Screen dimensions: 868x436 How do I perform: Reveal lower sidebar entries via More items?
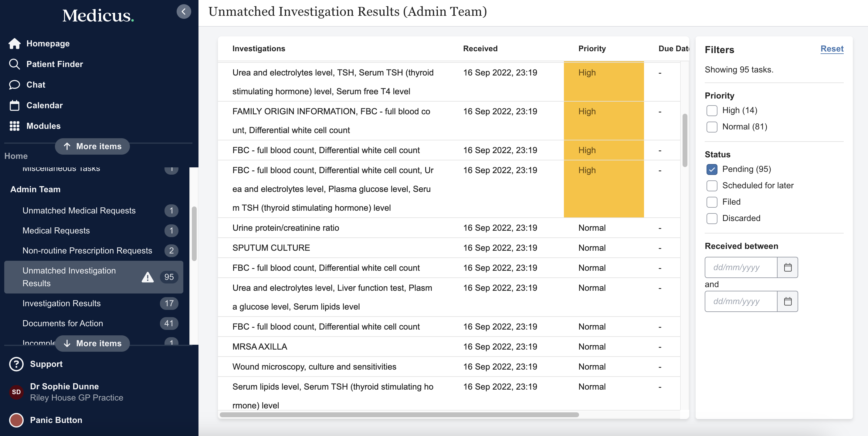[x=92, y=344]
